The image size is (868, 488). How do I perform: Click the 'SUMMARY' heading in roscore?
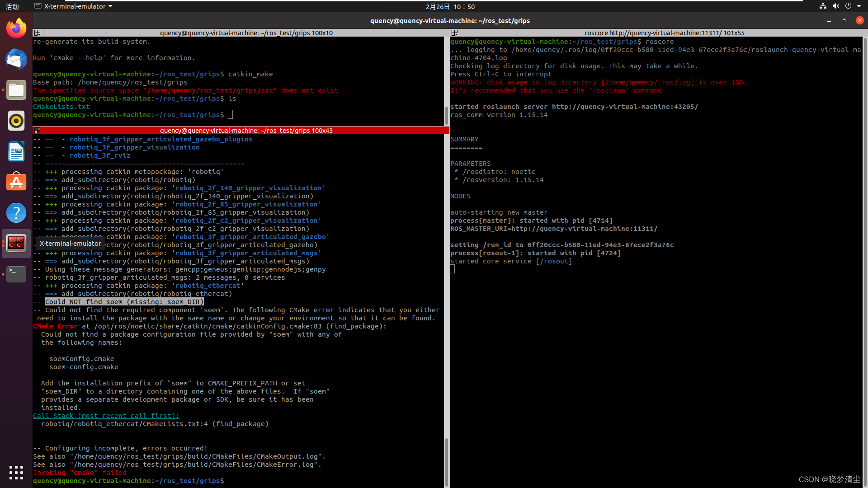point(464,139)
